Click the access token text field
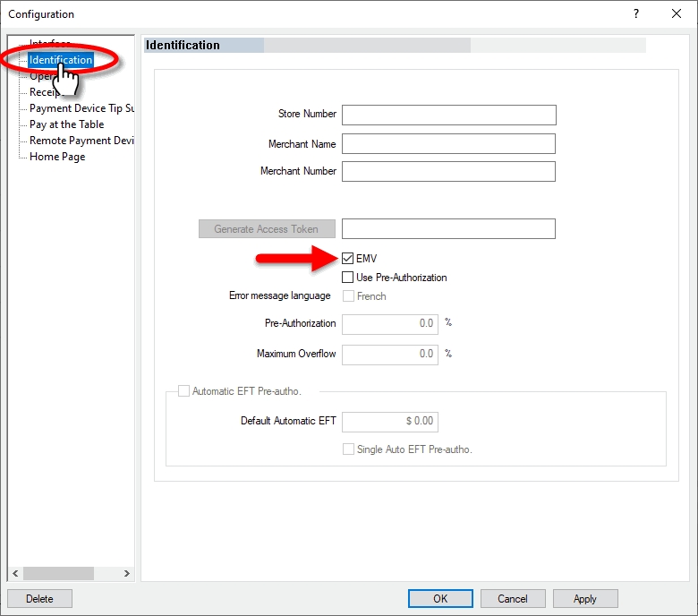 pos(448,229)
